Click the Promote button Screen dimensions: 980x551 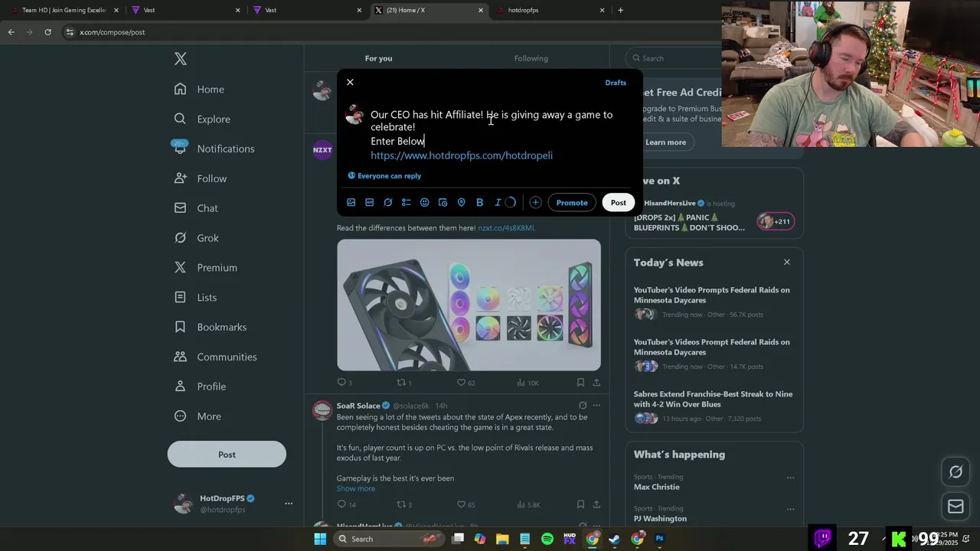[572, 203]
